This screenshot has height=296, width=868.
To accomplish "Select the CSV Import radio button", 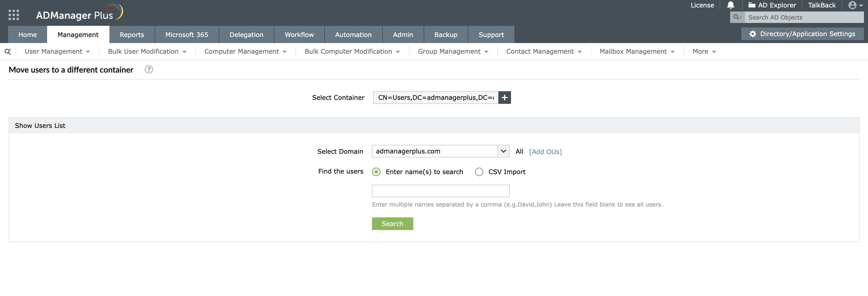I will [479, 172].
